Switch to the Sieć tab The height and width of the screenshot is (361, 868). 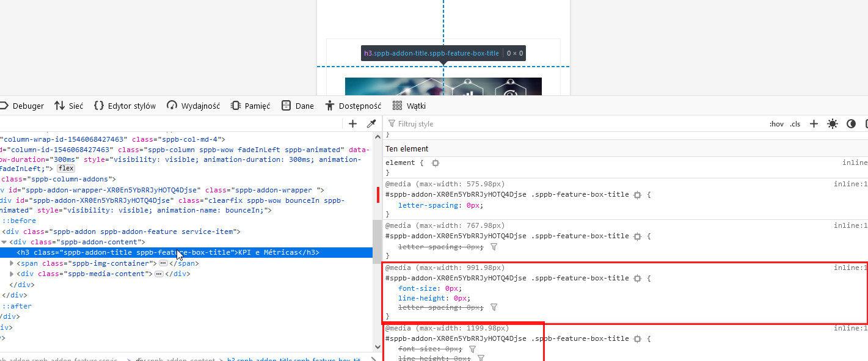point(68,106)
